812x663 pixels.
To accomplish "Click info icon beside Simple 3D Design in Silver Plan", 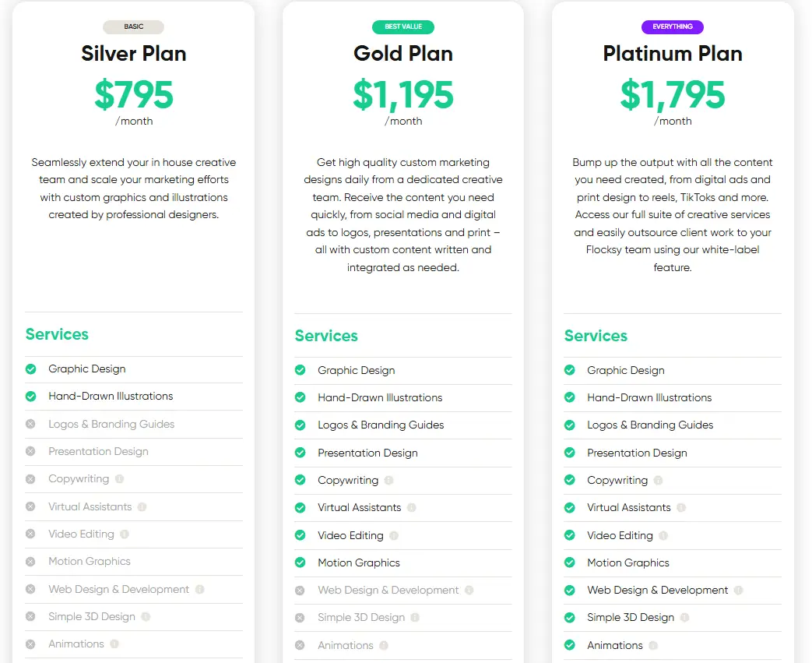I will point(146,617).
